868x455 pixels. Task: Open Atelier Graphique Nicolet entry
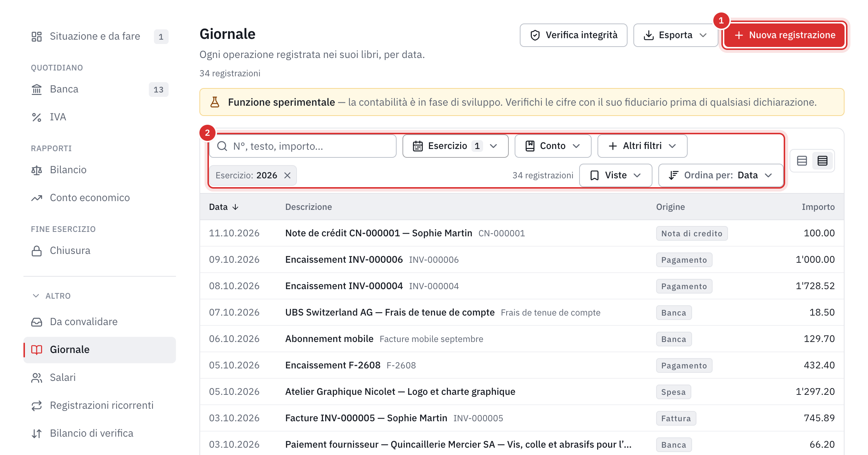click(522, 392)
